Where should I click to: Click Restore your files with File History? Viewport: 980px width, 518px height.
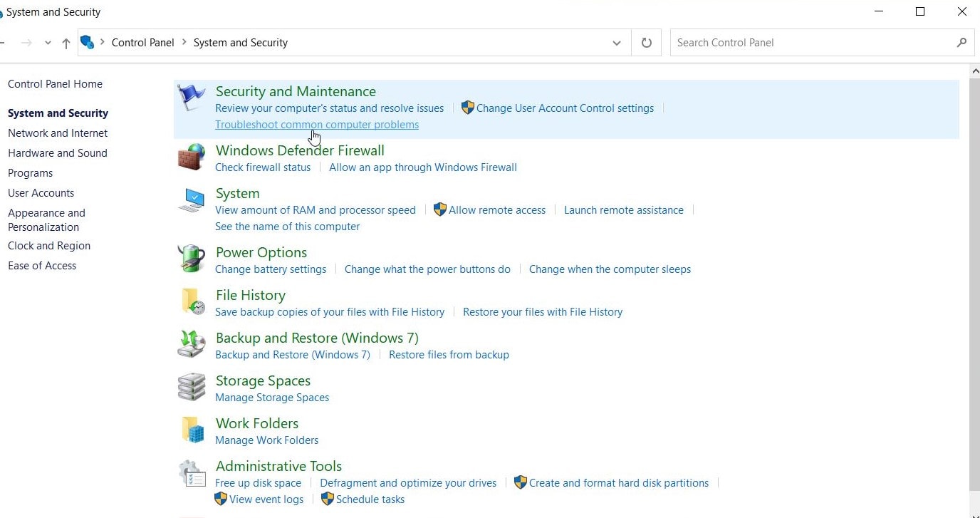(543, 312)
